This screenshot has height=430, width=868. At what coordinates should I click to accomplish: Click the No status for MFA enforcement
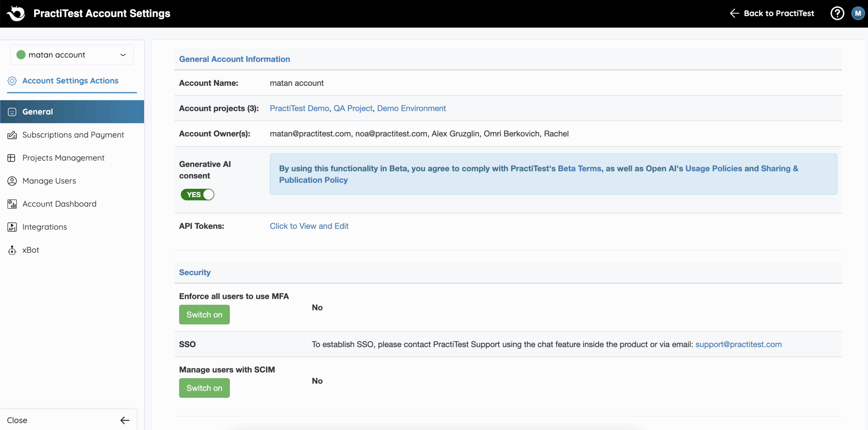317,307
